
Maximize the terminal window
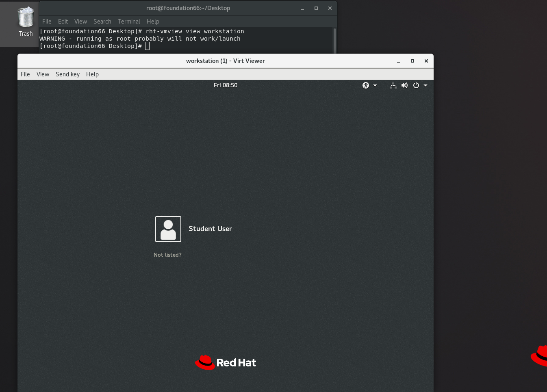tap(316, 8)
